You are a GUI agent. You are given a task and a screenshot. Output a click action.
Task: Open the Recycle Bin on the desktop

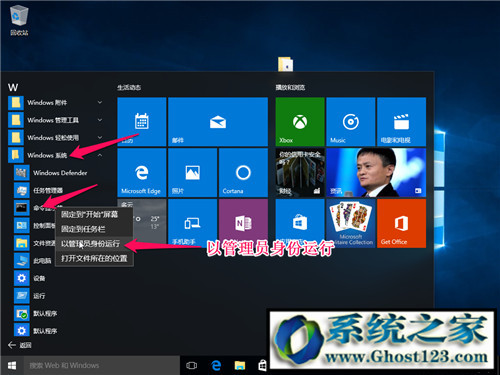(x=19, y=20)
